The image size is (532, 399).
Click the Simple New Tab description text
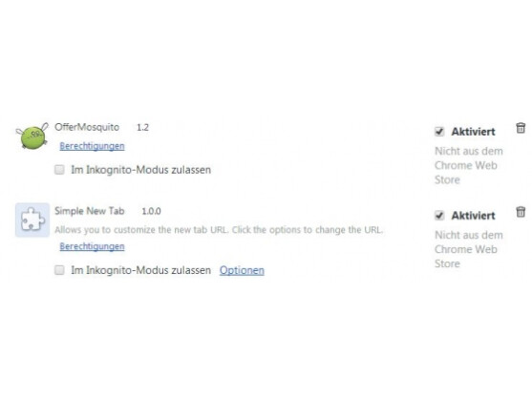pos(219,230)
